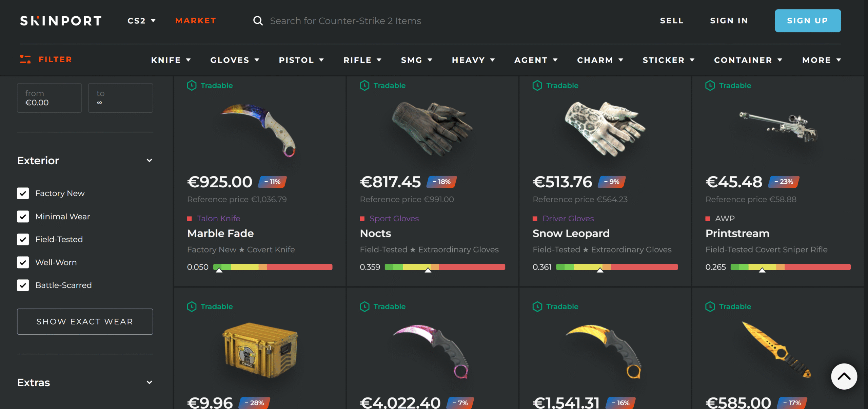Image resolution: width=868 pixels, height=409 pixels.
Task: Click the Tradable clock icon on Printstream
Action: coord(710,86)
